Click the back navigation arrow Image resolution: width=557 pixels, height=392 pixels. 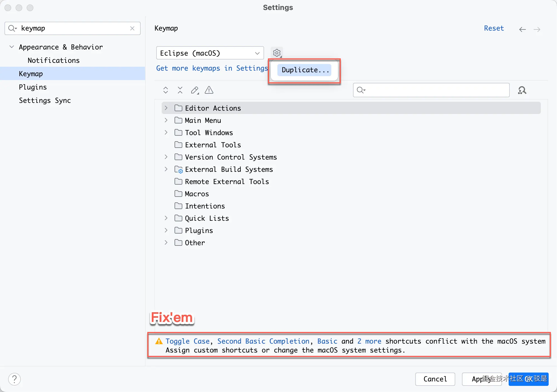(x=522, y=29)
